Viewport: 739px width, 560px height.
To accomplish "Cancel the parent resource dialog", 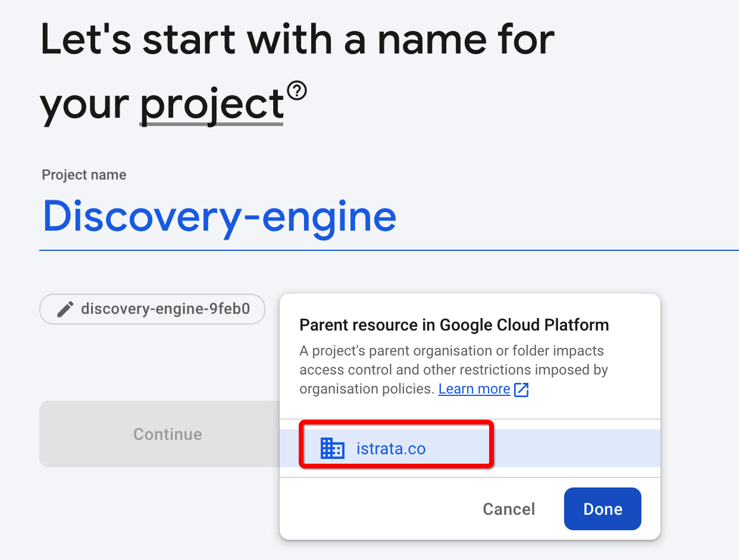I will click(509, 509).
